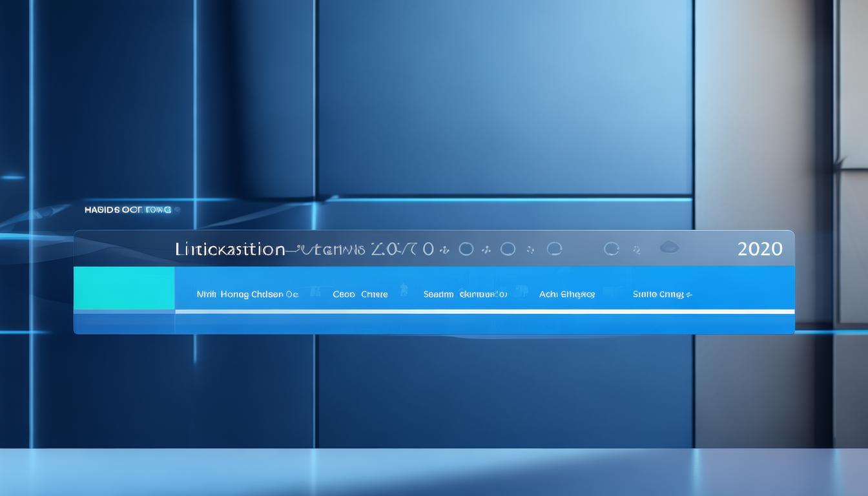
Task: Click the cloud icon in header bar
Action: [x=669, y=247]
